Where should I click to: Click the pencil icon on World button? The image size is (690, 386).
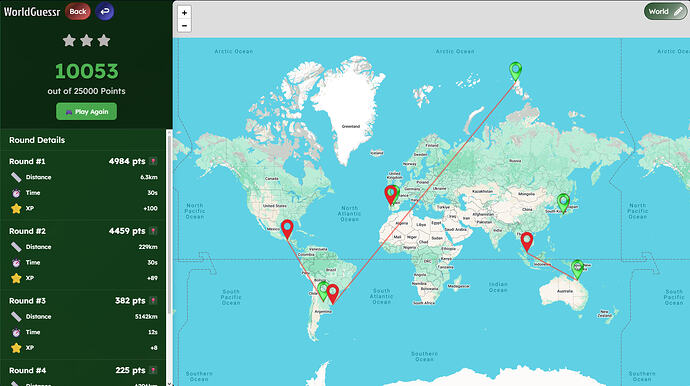[678, 12]
